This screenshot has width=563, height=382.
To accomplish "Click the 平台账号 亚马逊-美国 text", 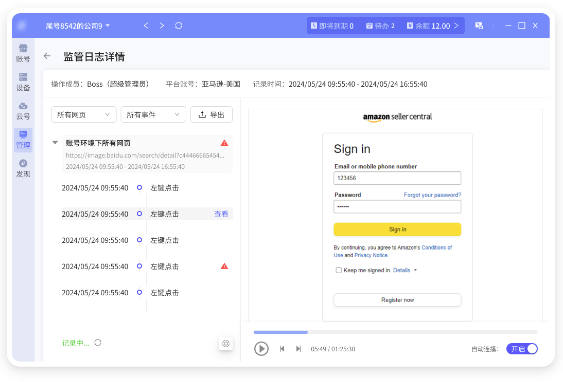I will (x=203, y=84).
